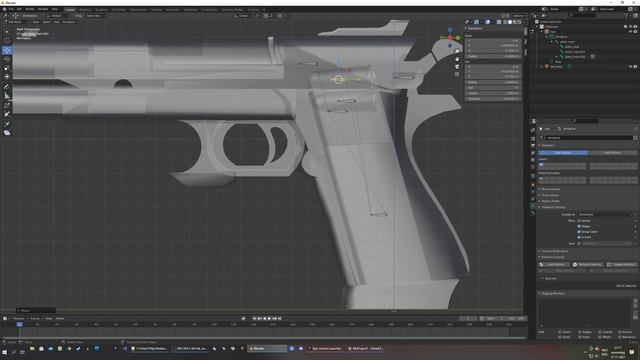The height and width of the screenshot is (360, 640).
Task: Select the Scale tool in left toolbar
Action: 7,68
